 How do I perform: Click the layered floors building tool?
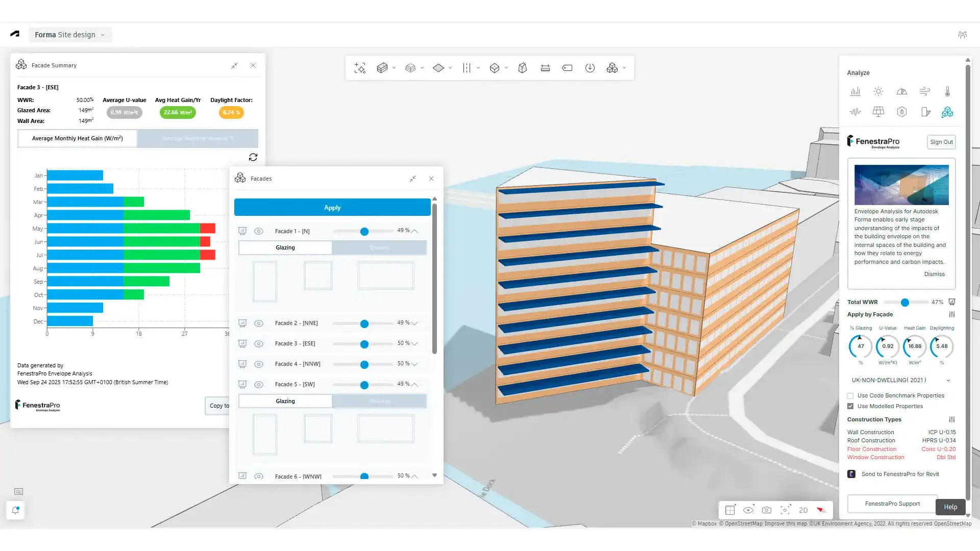click(410, 68)
